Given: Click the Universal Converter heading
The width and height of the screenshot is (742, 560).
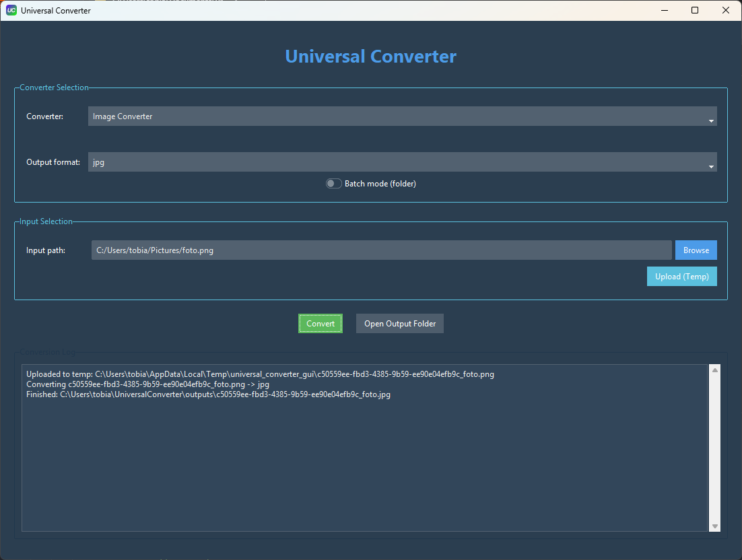Looking at the screenshot, I should click(x=370, y=57).
